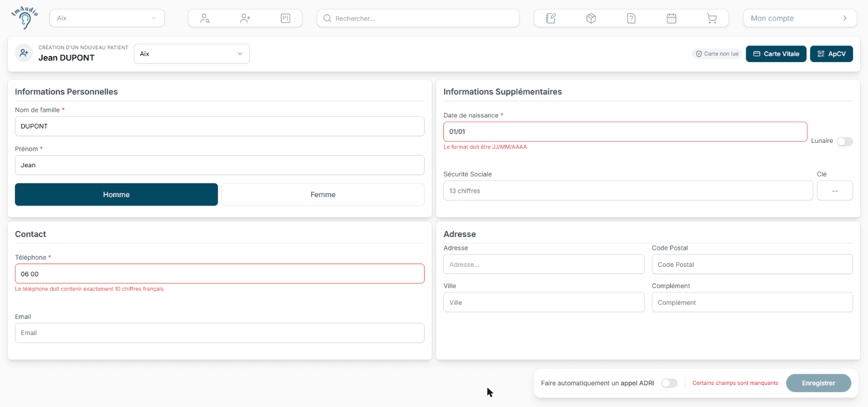Click the Carte Vitale button
Viewport: 868px width, 407px height.
[x=776, y=54]
